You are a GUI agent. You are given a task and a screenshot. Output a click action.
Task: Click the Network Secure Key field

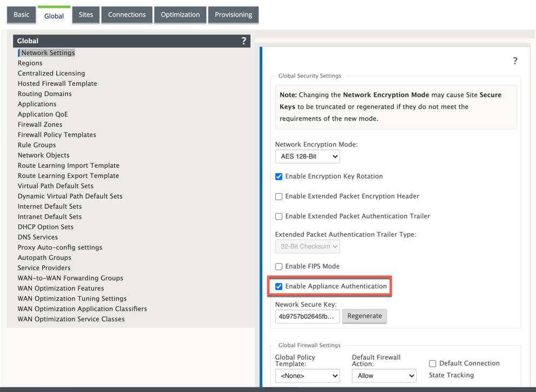[308, 316]
